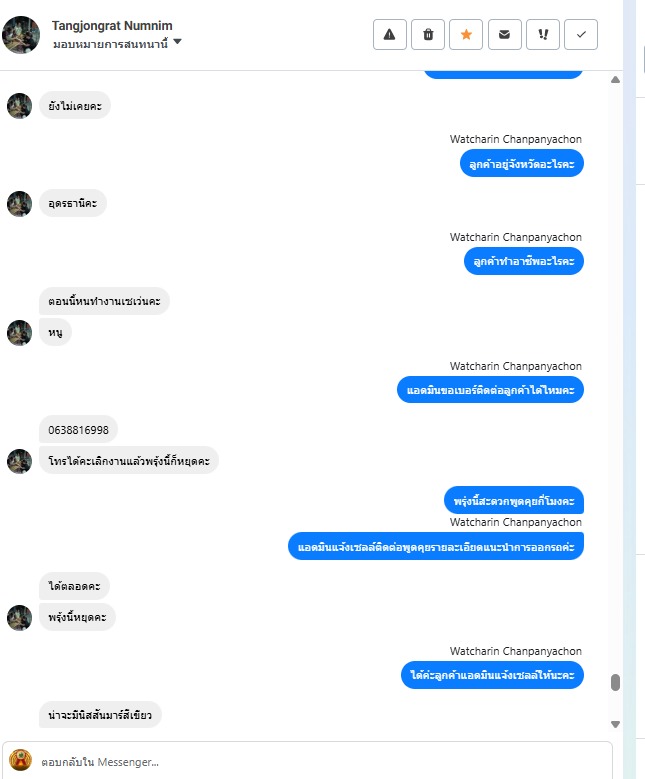Click customer avatar beside ยังไม่เคยคะ message

pos(19,106)
